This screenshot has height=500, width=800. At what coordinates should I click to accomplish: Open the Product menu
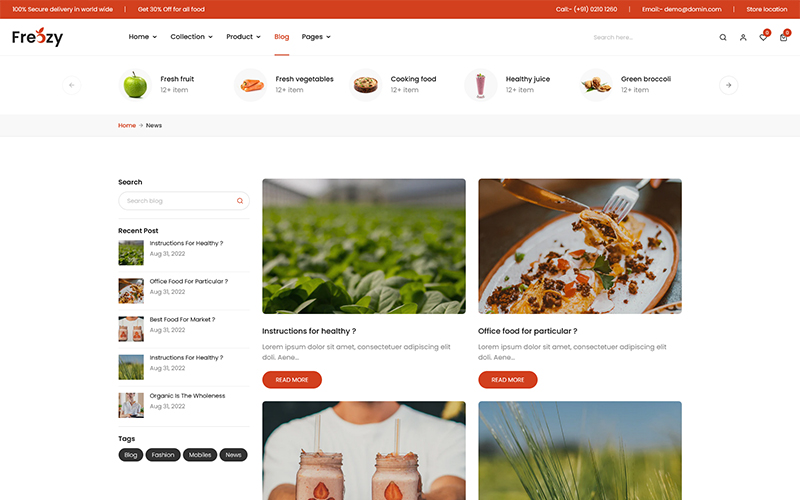pos(243,37)
